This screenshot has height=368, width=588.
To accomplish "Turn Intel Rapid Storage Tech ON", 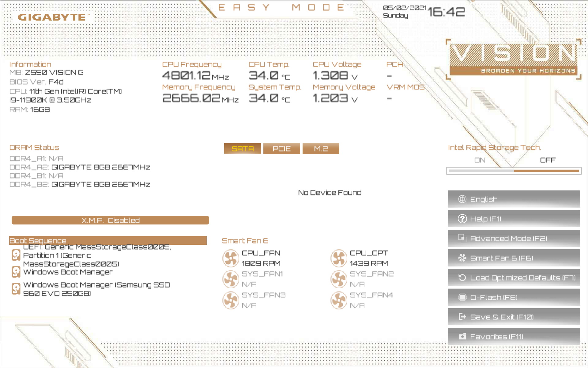I will (480, 160).
